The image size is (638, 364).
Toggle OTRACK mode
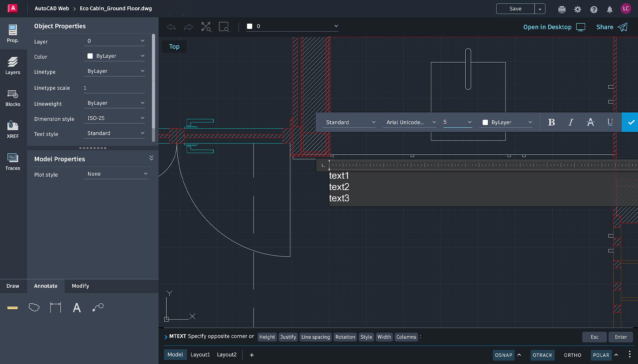[542, 355]
